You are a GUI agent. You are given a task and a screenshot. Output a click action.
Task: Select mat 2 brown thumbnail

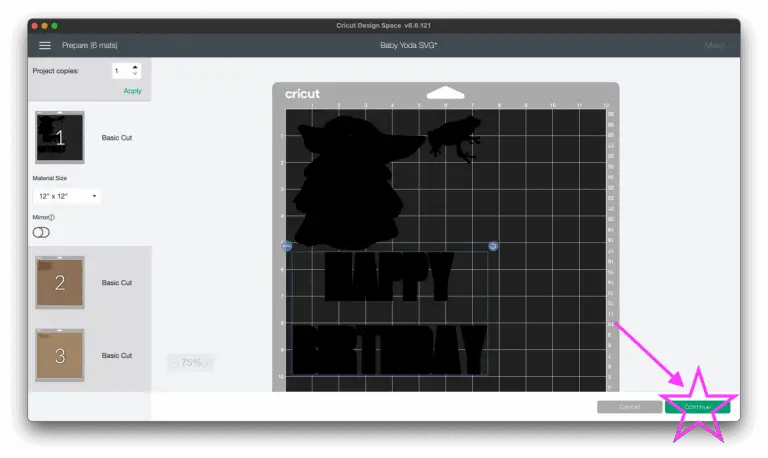click(60, 282)
